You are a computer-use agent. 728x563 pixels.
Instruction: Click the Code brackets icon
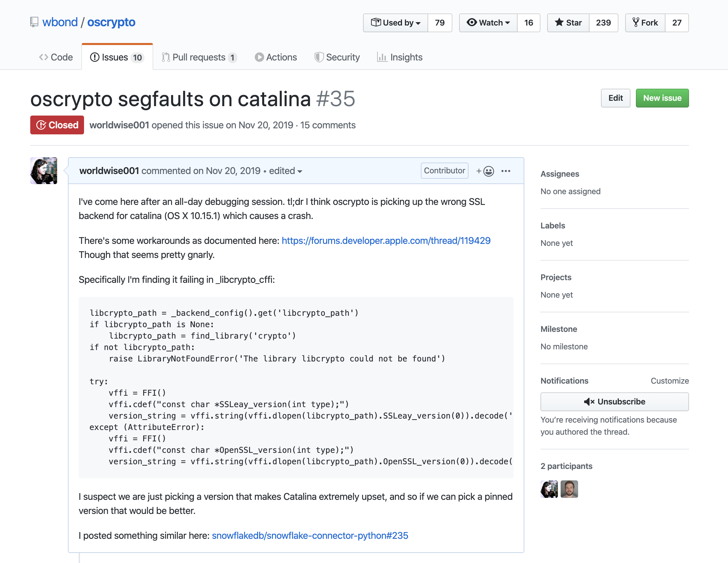pos(44,57)
